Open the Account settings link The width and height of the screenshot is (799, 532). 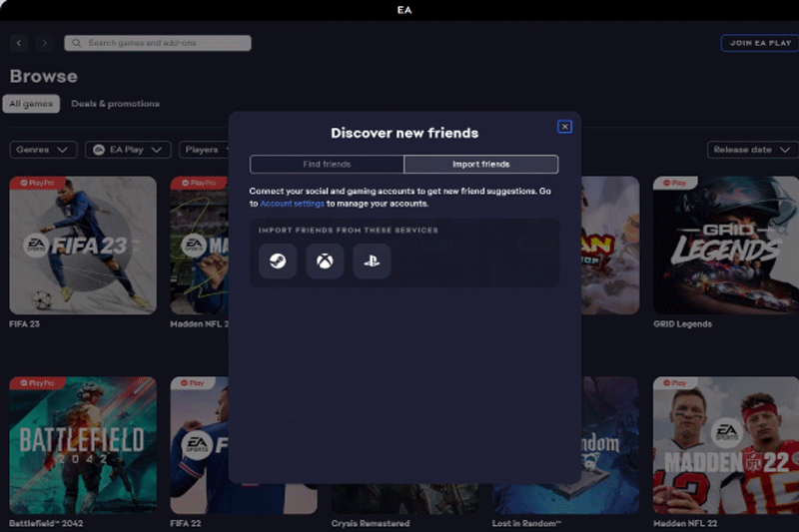click(x=292, y=204)
